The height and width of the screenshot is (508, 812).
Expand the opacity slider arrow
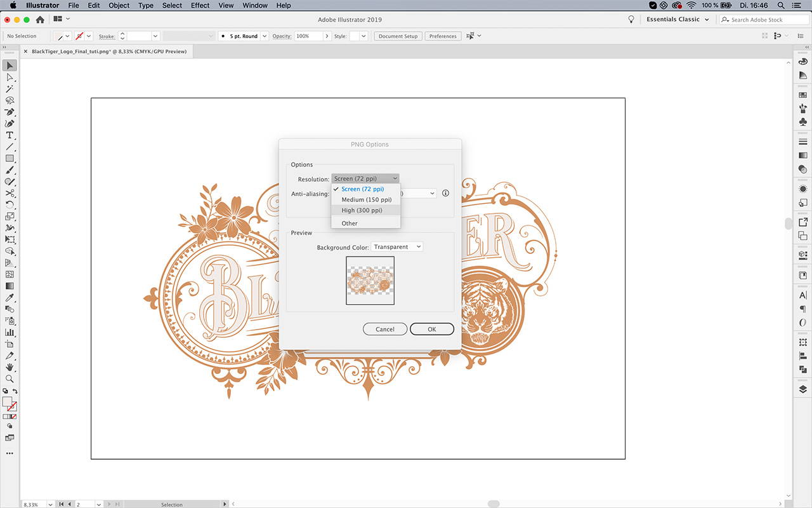pyautogui.click(x=327, y=36)
